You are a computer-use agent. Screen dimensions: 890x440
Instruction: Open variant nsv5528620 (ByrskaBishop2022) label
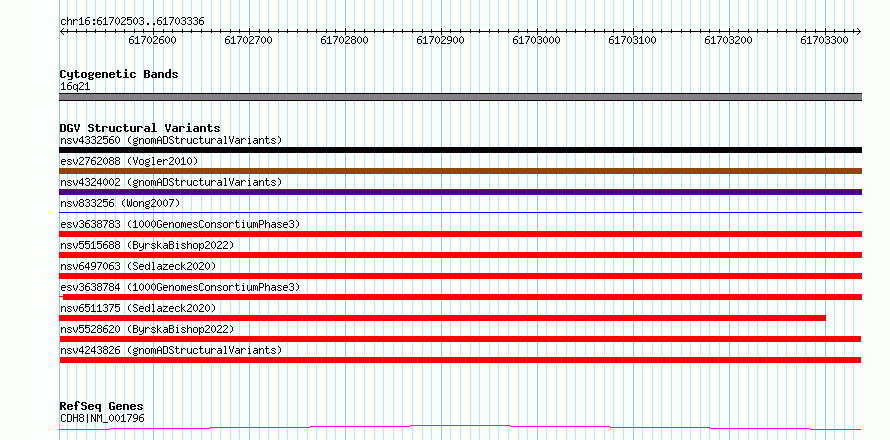[147, 329]
